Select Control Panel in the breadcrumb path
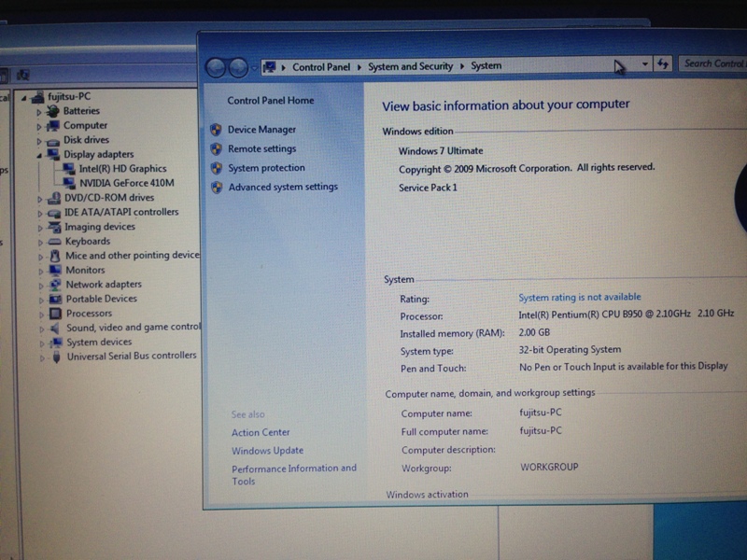Image resolution: width=747 pixels, height=560 pixels. tap(320, 67)
